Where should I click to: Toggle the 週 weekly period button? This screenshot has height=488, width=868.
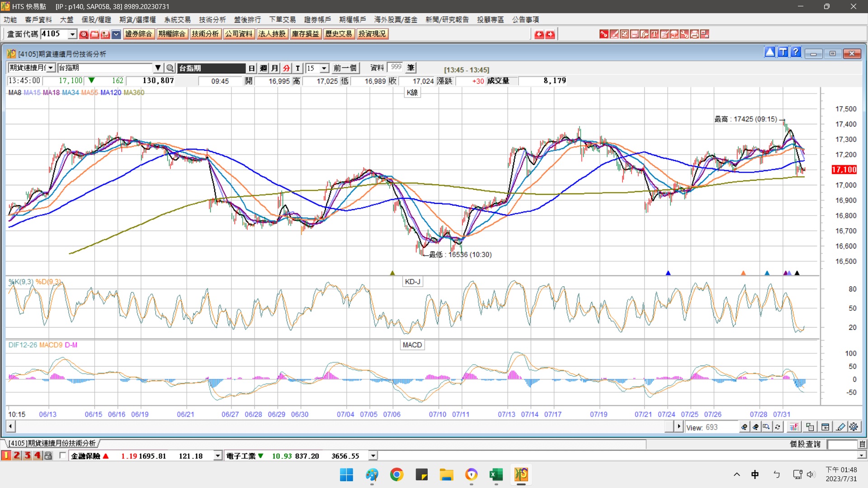point(264,68)
